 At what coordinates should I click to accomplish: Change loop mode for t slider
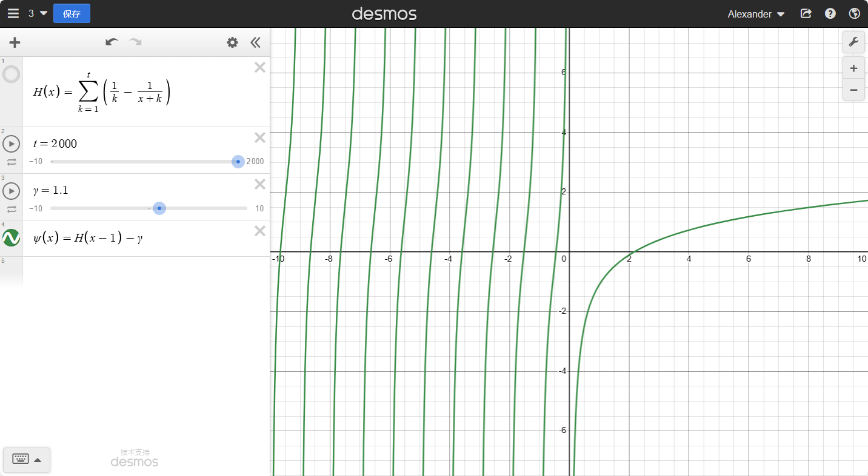point(12,162)
